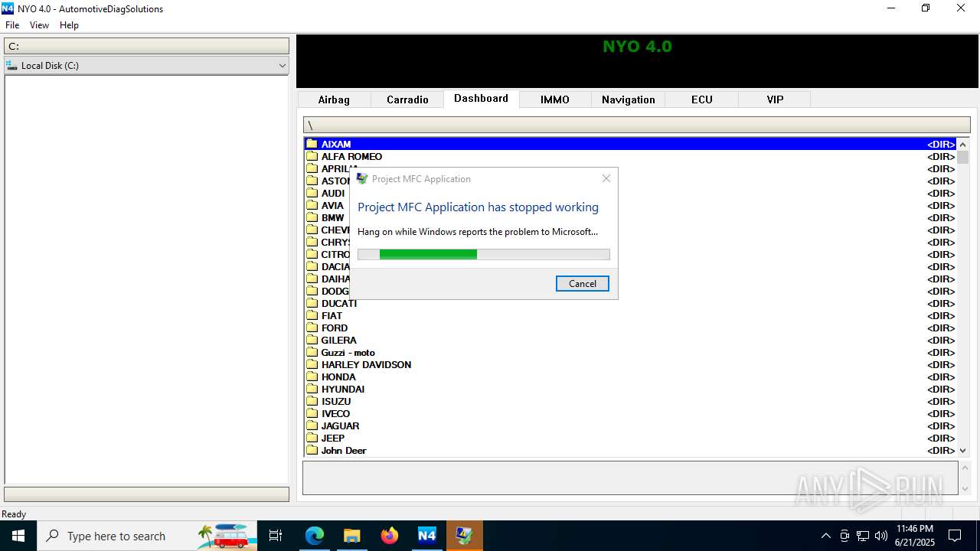This screenshot has width=980, height=551.
Task: Expand the Local Disk (C:) drive dropdown
Action: coord(282,66)
